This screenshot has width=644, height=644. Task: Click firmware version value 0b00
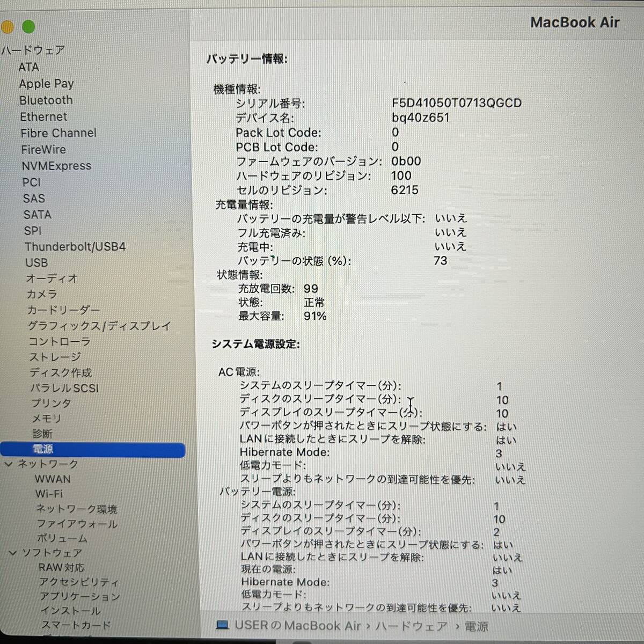(x=406, y=161)
